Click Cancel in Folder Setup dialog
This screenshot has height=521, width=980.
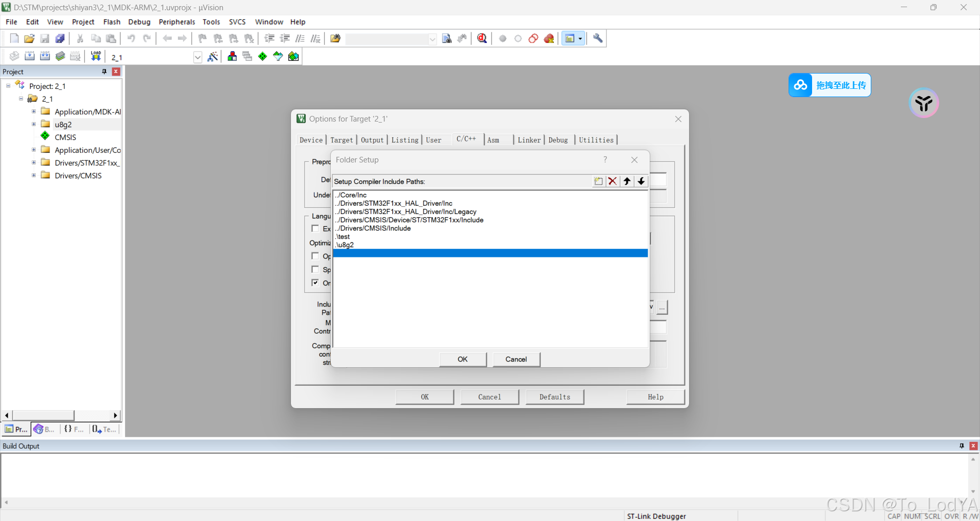pyautogui.click(x=516, y=359)
